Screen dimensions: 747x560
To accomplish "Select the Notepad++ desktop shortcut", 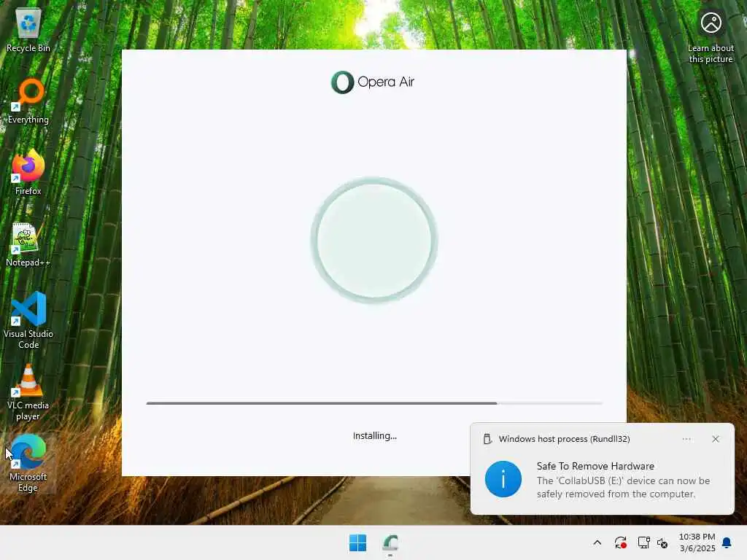I will click(x=28, y=244).
